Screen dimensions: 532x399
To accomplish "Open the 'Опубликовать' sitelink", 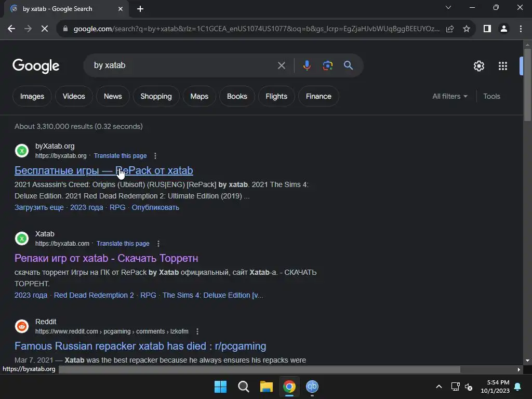I will pos(155,207).
